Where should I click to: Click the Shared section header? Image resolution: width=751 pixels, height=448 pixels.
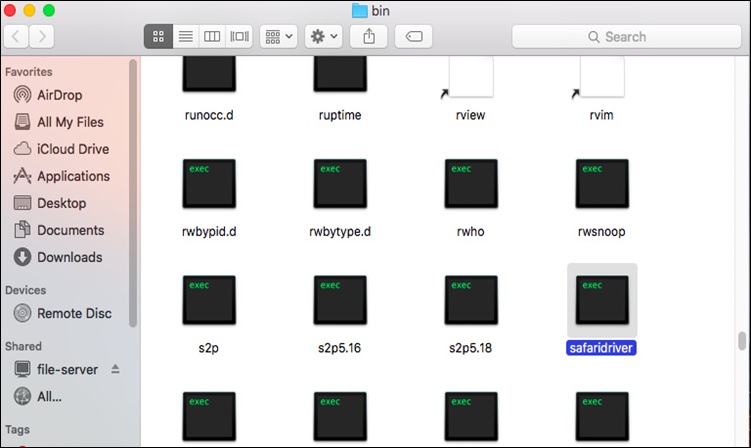(x=23, y=346)
